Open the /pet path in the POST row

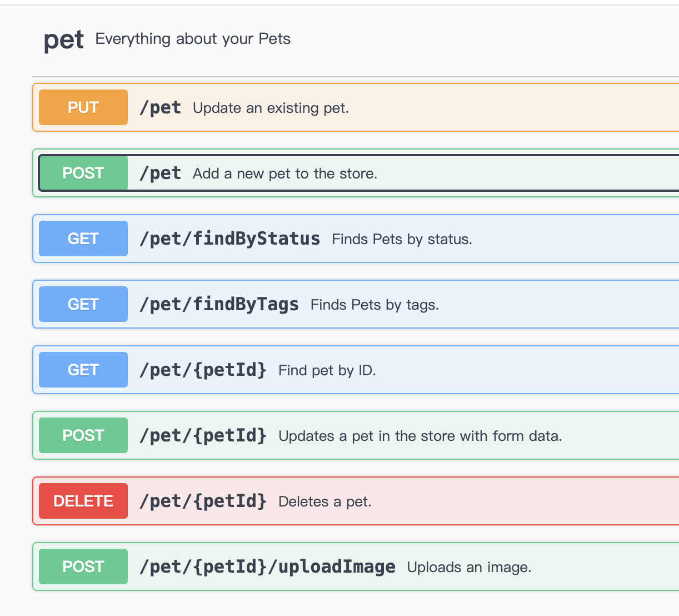point(161,173)
